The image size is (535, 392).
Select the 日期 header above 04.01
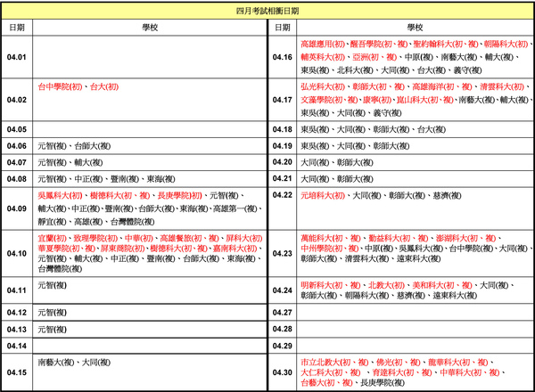coord(17,28)
